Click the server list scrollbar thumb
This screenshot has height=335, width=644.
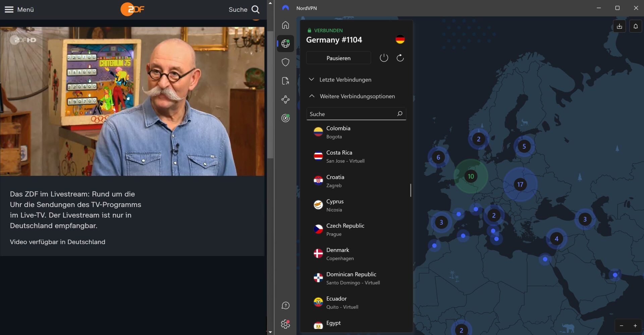[x=411, y=190]
